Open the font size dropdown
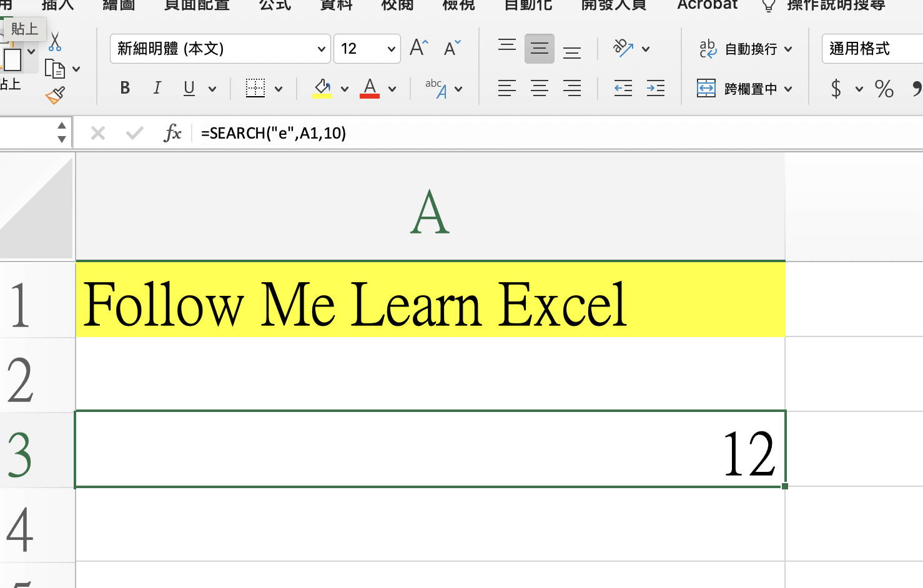923x588 pixels. coord(392,49)
